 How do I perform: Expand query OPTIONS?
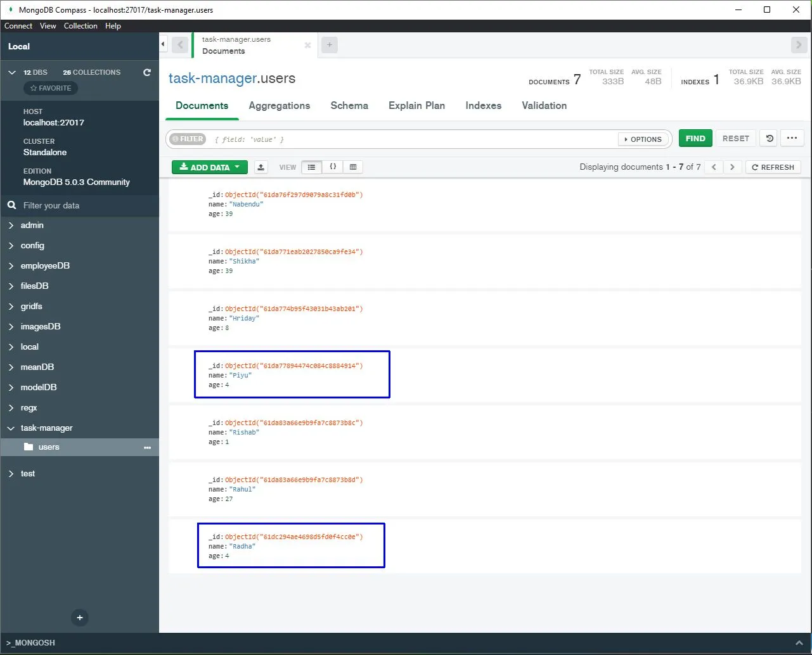pyautogui.click(x=643, y=139)
